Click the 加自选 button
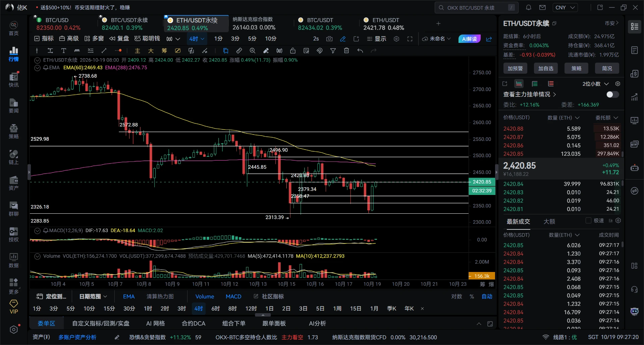The width and height of the screenshot is (644, 345). (546, 68)
